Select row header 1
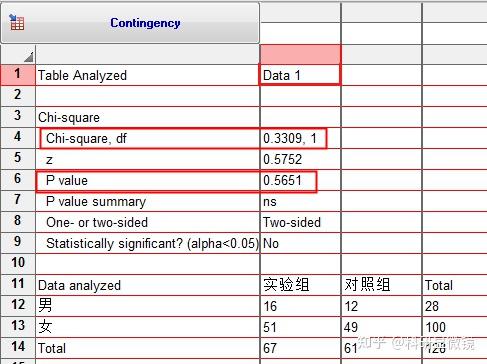This screenshot has width=487, height=364. (x=18, y=75)
